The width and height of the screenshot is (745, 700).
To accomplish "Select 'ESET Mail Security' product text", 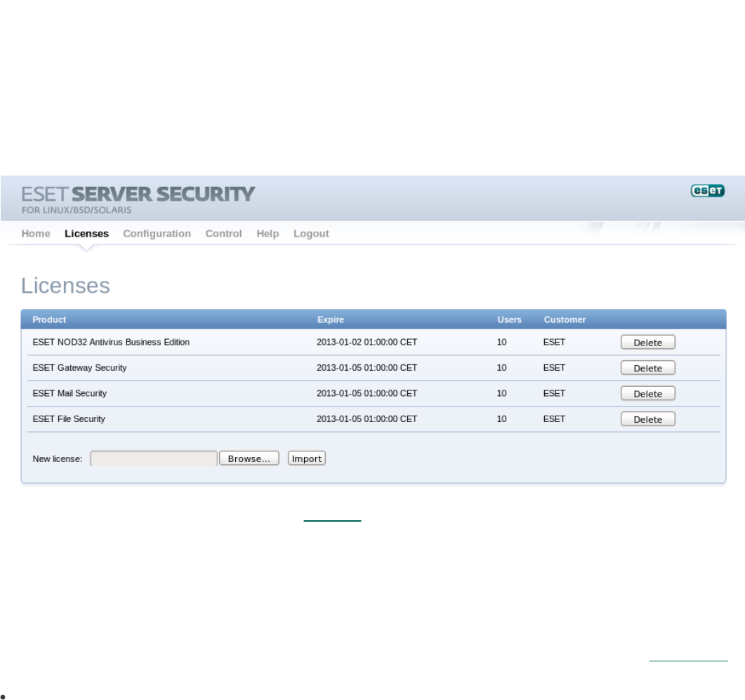I will [x=70, y=393].
